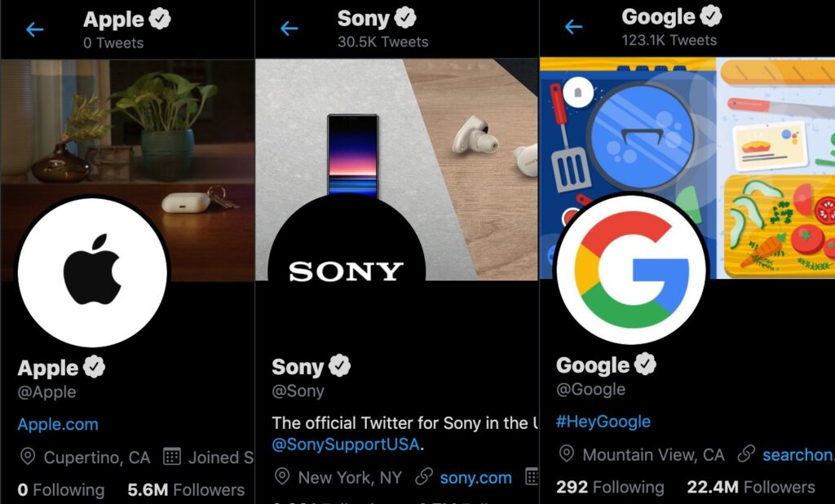Tap the back arrow on the Google profile
The width and height of the screenshot is (835, 504).
pos(573,26)
